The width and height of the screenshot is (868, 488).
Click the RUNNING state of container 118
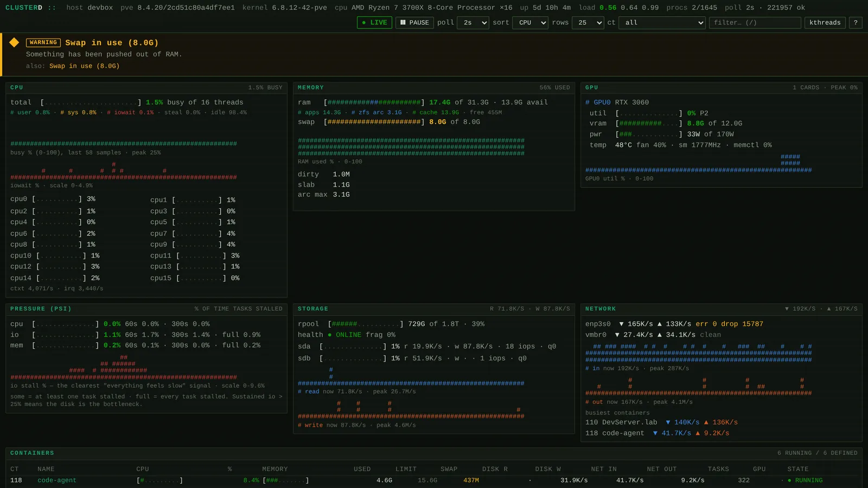click(x=805, y=480)
